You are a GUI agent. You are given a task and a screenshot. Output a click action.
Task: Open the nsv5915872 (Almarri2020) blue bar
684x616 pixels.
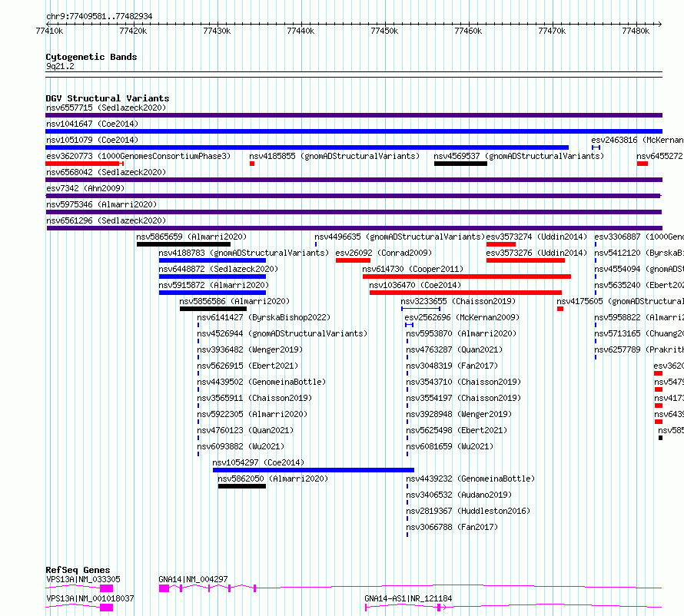click(x=212, y=293)
